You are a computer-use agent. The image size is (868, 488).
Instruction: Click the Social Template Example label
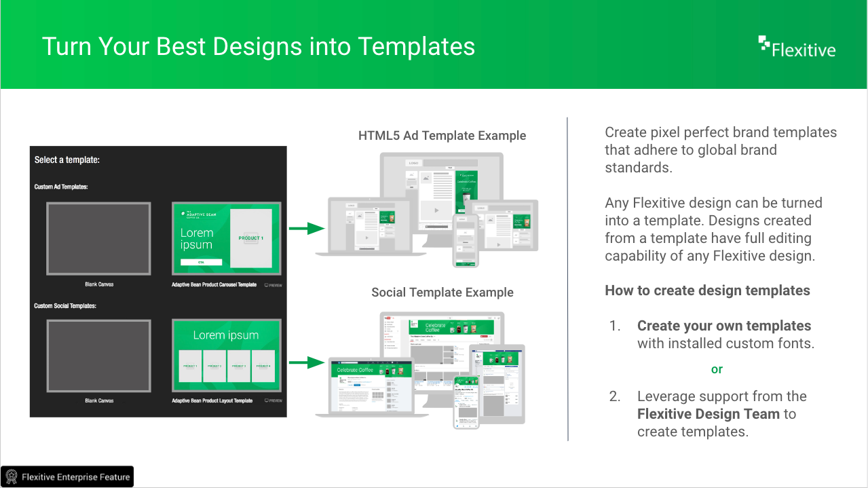point(442,293)
